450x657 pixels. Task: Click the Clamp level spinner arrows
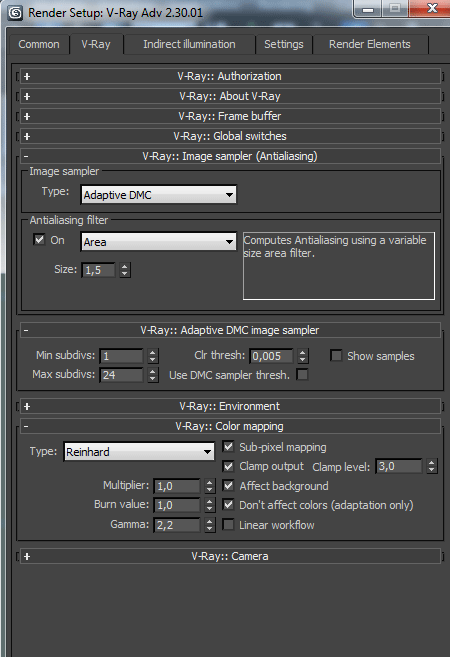pos(432,466)
